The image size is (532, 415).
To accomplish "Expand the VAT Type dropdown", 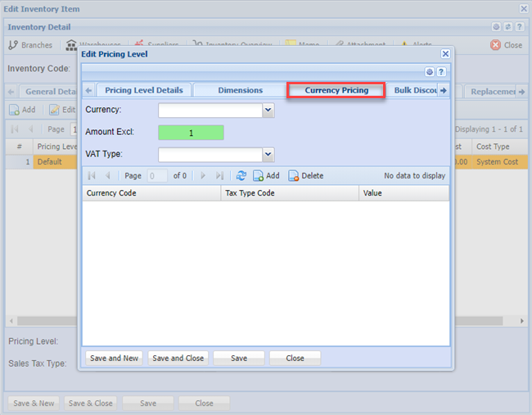I will pyautogui.click(x=268, y=155).
